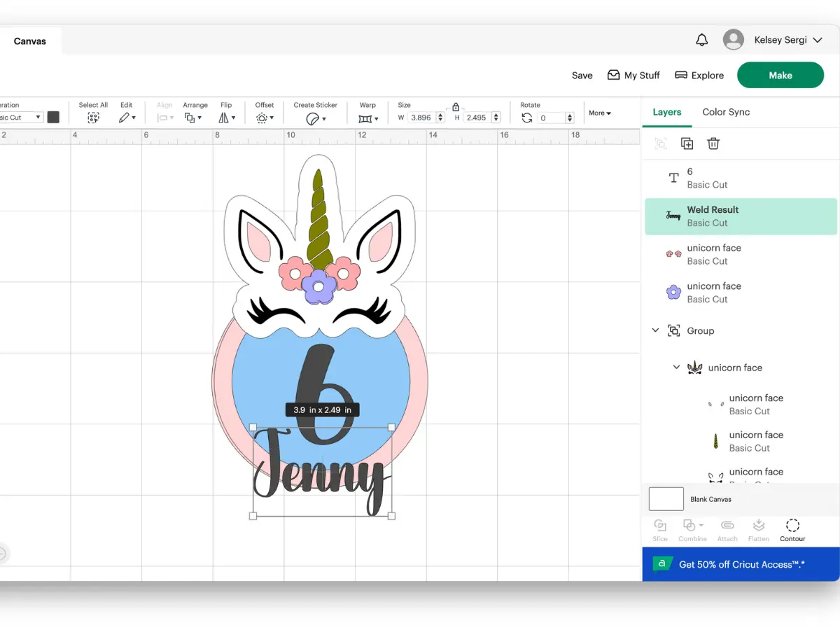Adjust height with stepper arrows
Image resolution: width=840 pixels, height=630 pixels.
click(x=496, y=118)
